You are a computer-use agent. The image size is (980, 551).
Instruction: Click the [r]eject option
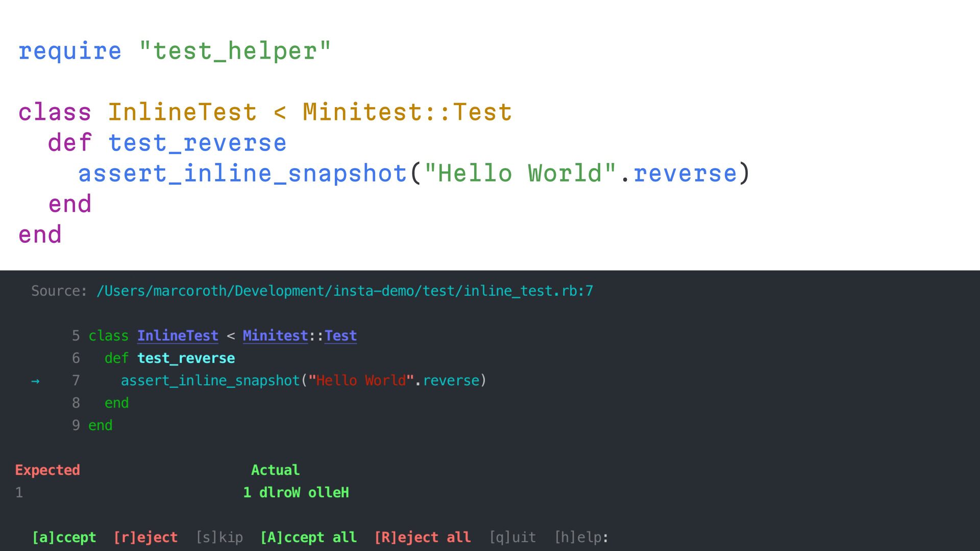[145, 537]
